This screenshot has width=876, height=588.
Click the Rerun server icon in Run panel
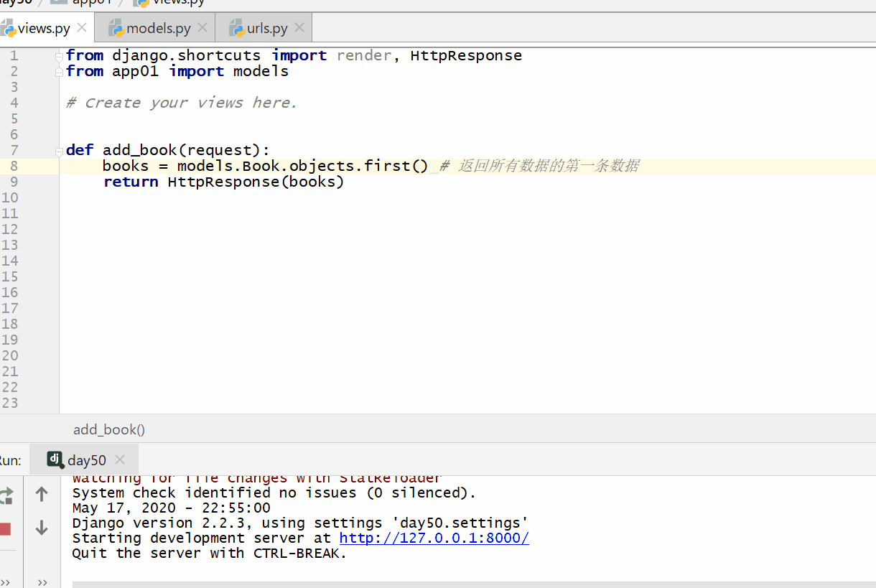(x=6, y=495)
